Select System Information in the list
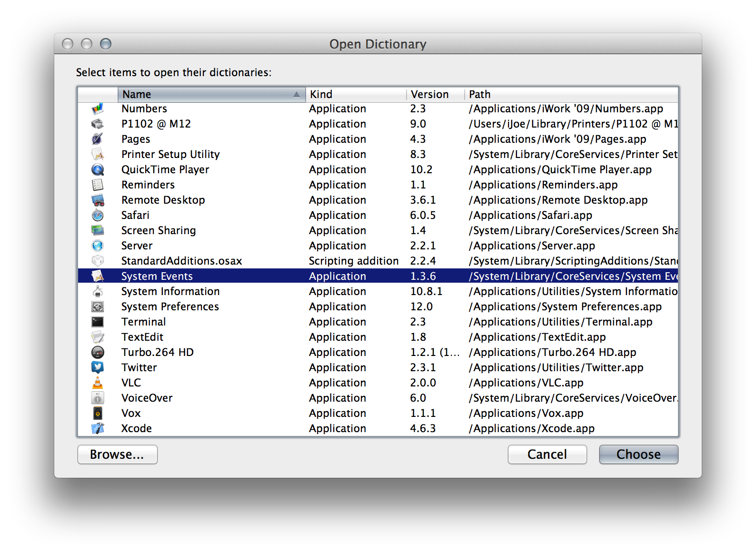 [x=170, y=291]
